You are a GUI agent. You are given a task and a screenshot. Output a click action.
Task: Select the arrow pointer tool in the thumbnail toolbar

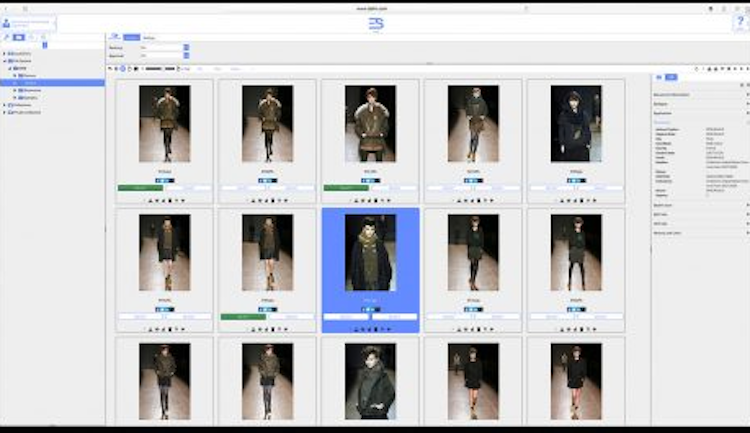click(x=110, y=69)
